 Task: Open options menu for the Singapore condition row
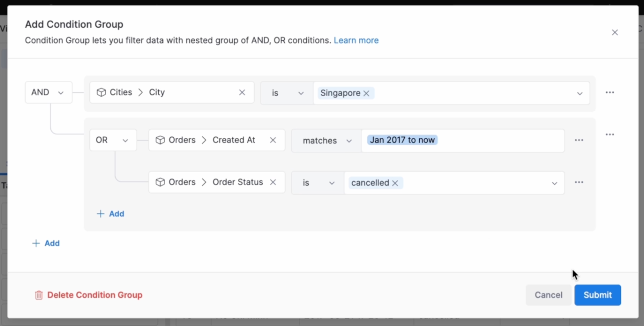point(610,92)
